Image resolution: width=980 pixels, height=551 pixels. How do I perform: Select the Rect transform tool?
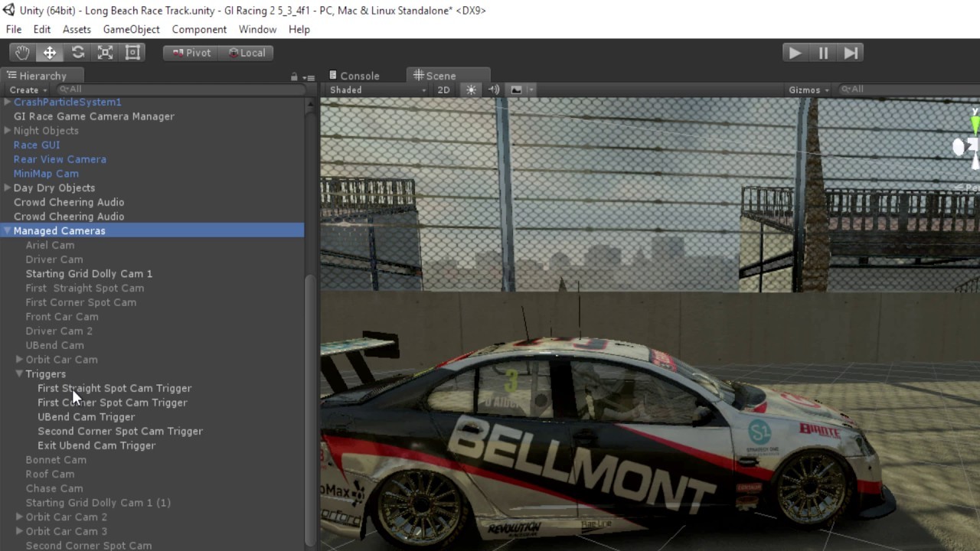[133, 53]
